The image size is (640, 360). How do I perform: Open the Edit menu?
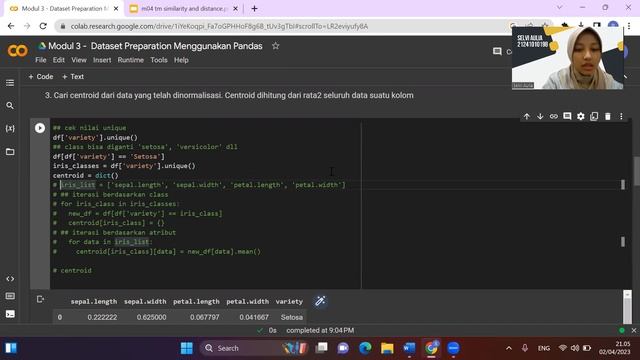point(59,60)
